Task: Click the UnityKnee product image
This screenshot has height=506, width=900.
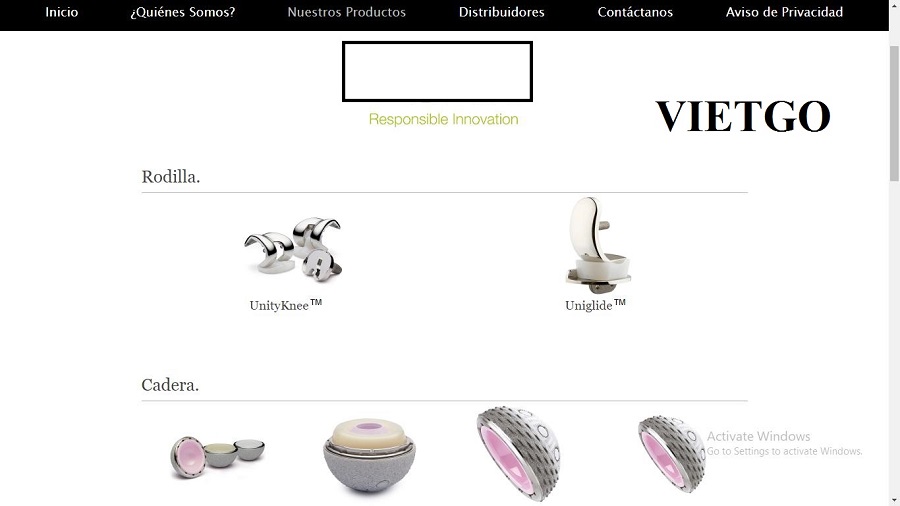Action: pos(293,248)
